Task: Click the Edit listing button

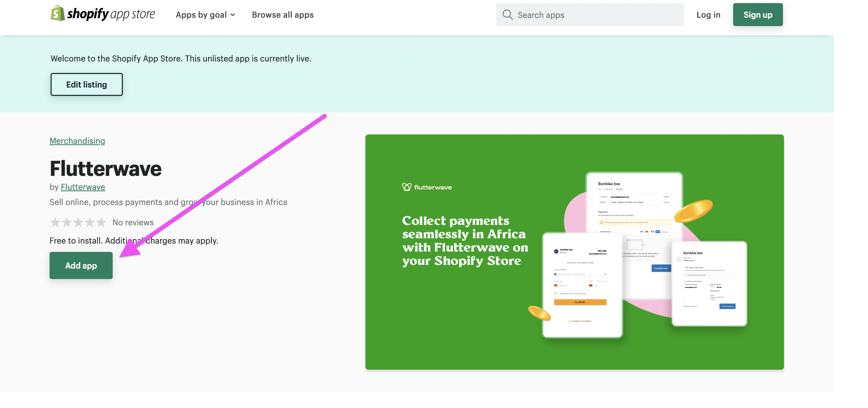Action: tap(86, 84)
